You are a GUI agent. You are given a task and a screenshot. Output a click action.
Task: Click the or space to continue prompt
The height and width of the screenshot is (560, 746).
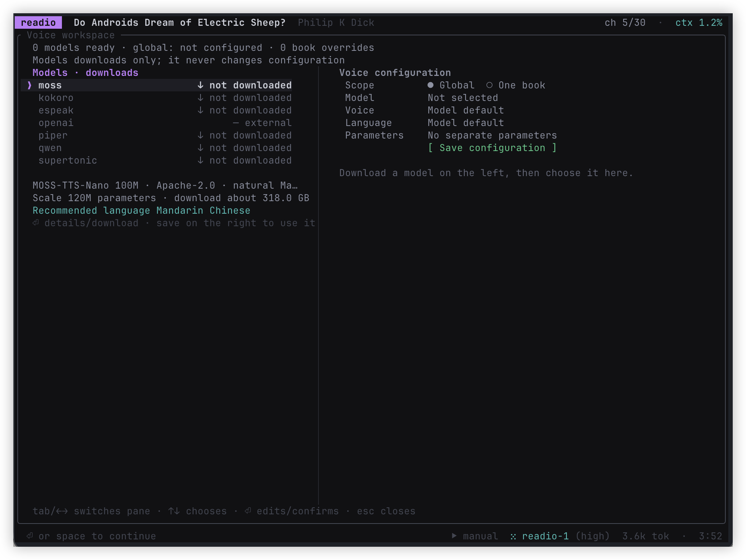point(97,536)
